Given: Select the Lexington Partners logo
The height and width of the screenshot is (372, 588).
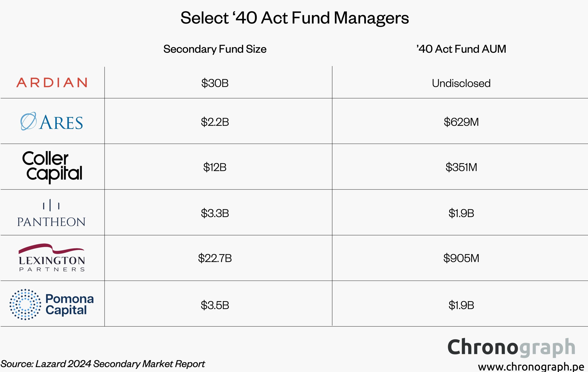Looking at the screenshot, I should 52,257.
